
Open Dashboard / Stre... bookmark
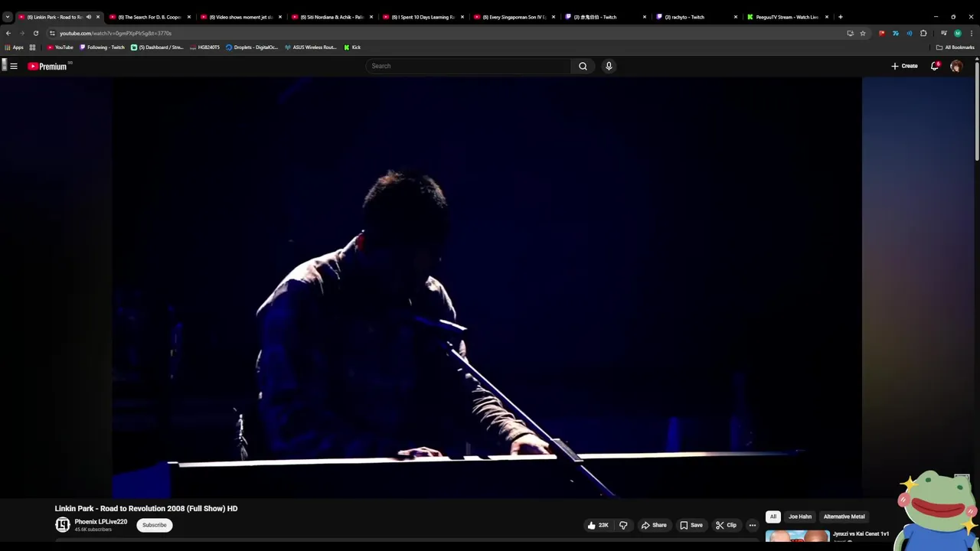(x=157, y=47)
